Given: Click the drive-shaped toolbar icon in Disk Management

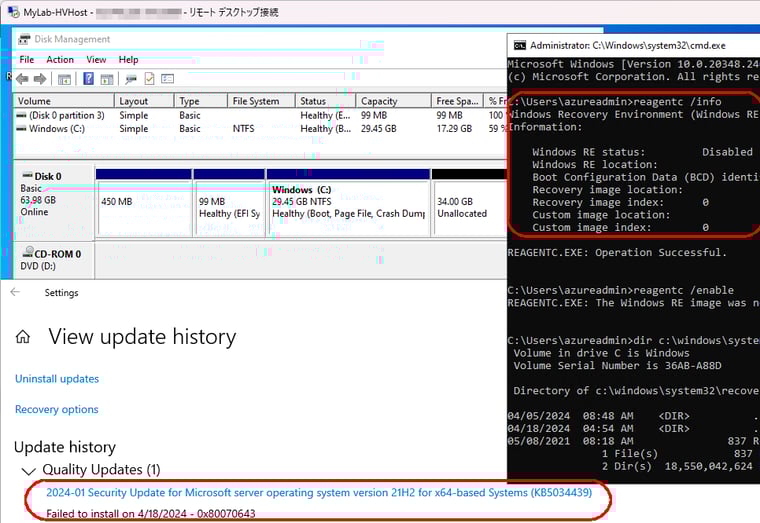Looking at the screenshot, I should 131,79.
